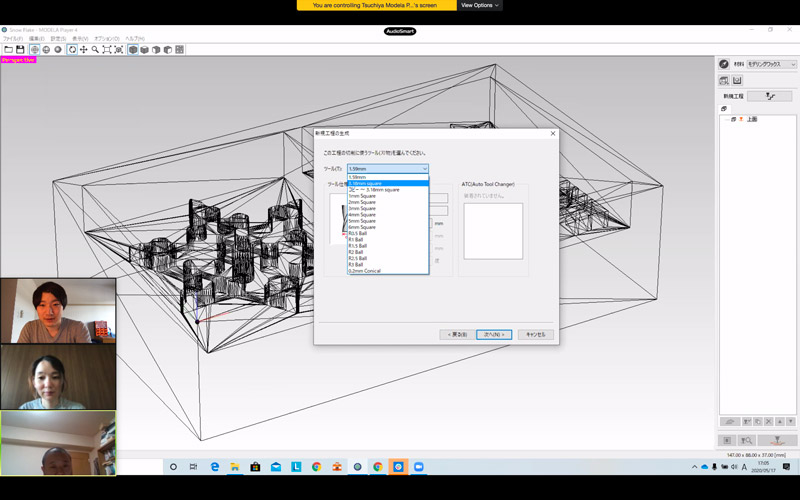Screen dimensions: 800x500
Task: Choose 4mm Square tool option
Action: click(388, 215)
